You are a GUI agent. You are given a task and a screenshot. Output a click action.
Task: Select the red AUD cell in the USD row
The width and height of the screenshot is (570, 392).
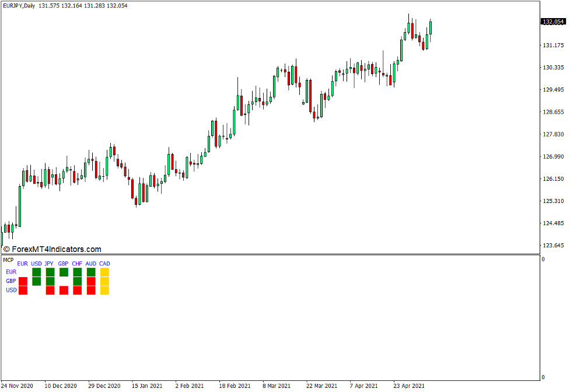click(90, 289)
